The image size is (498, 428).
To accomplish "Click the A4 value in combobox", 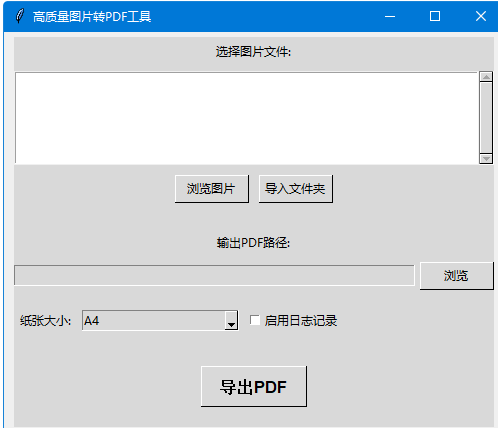I will pyautogui.click(x=92, y=321).
